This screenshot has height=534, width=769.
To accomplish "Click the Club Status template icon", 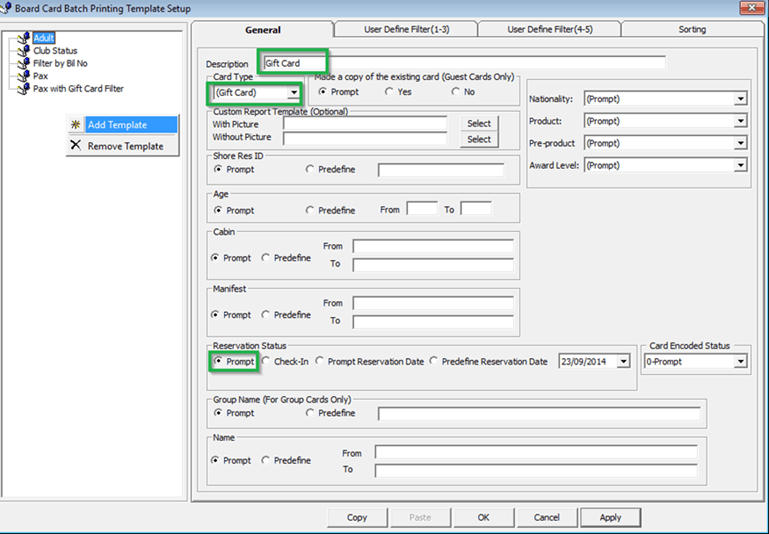I will tap(24, 51).
